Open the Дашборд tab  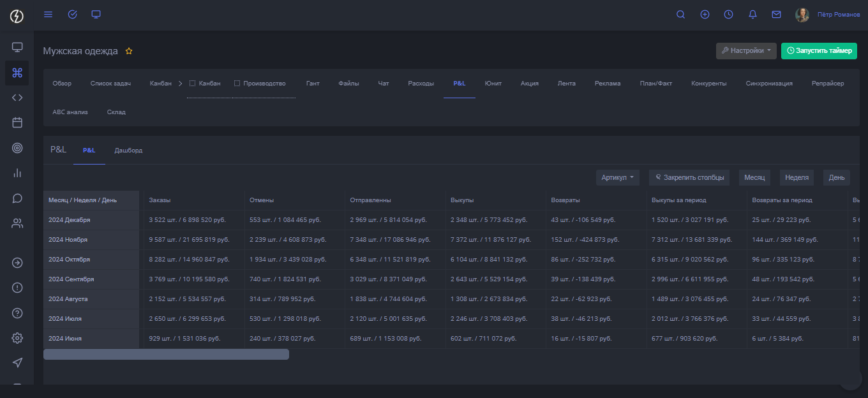[128, 151]
